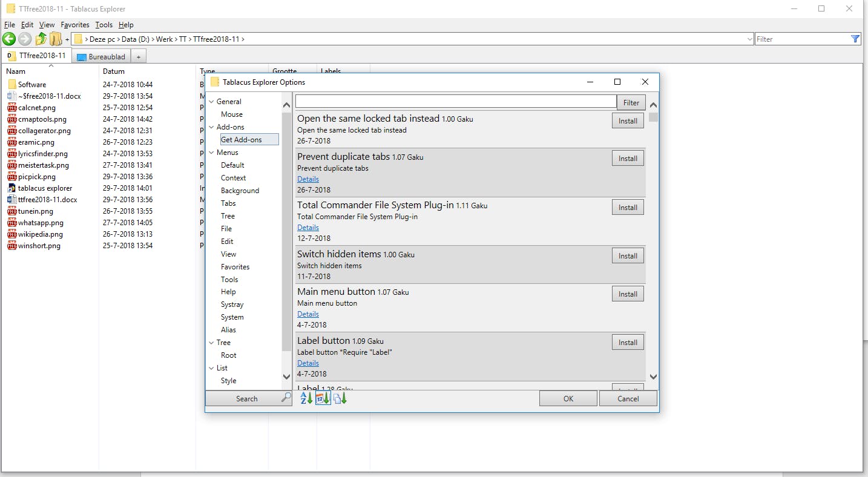The width and height of the screenshot is (868, 477).
Task: Open the Tools menu
Action: (x=104, y=25)
